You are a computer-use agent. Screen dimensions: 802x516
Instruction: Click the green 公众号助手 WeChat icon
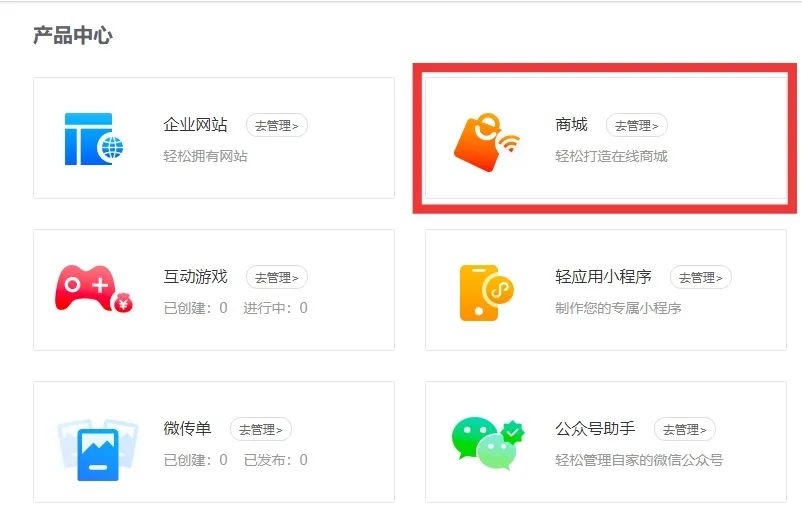pos(486,443)
